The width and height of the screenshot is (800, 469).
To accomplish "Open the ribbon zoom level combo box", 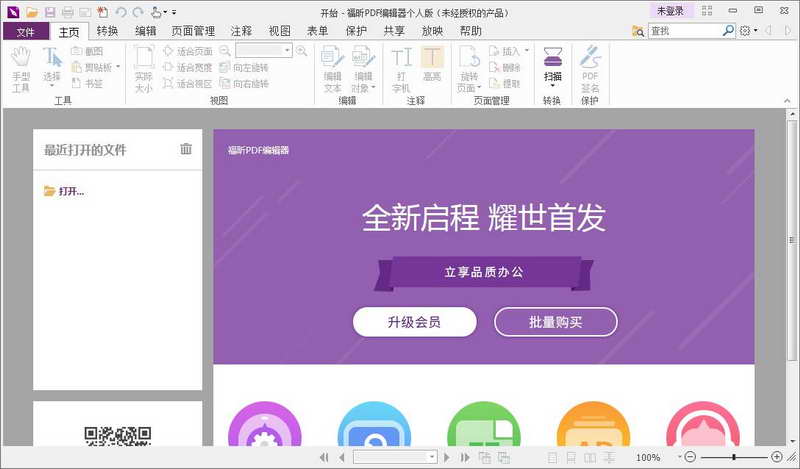I will (x=287, y=50).
